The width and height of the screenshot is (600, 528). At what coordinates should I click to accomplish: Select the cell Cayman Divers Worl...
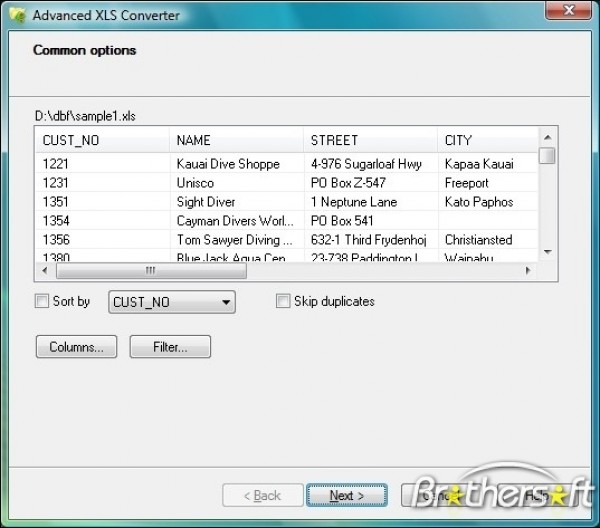pyautogui.click(x=236, y=221)
